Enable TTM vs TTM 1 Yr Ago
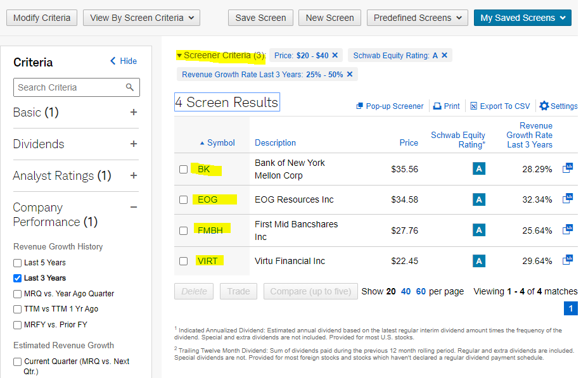This screenshot has width=588, height=378. tap(17, 310)
